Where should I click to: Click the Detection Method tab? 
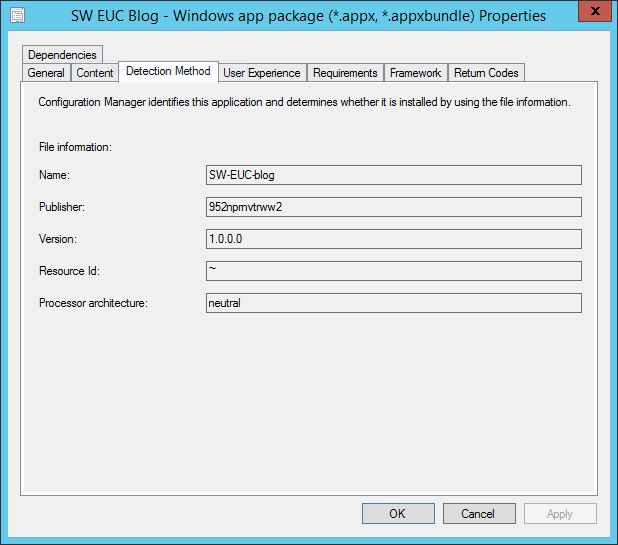point(168,71)
